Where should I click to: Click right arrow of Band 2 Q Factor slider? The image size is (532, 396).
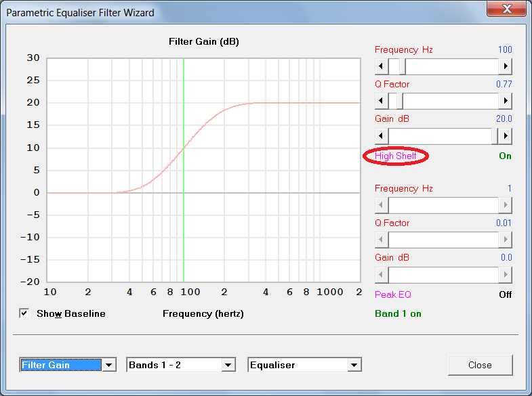tap(505, 240)
